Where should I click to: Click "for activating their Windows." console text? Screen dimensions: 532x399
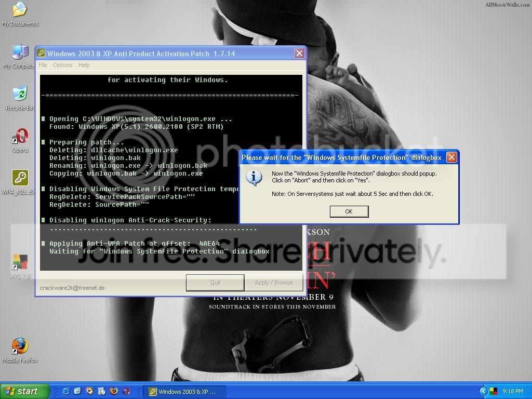pos(168,80)
